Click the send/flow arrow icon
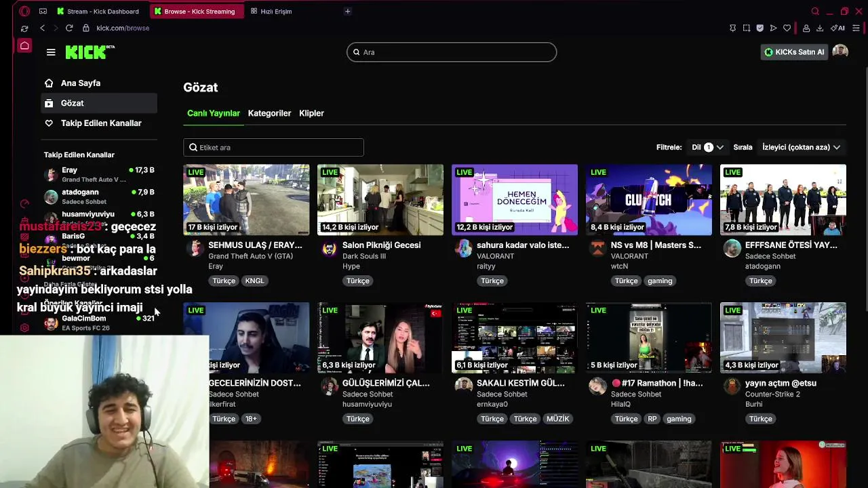 pyautogui.click(x=773, y=28)
